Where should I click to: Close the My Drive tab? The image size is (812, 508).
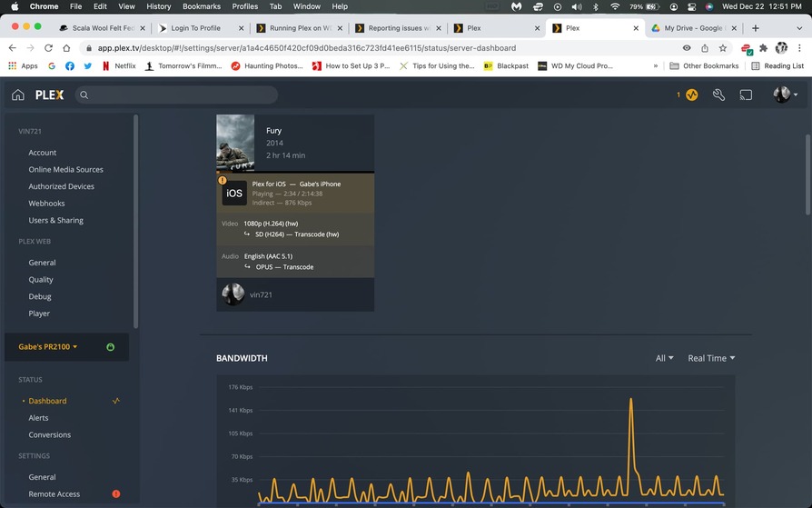coord(734,28)
